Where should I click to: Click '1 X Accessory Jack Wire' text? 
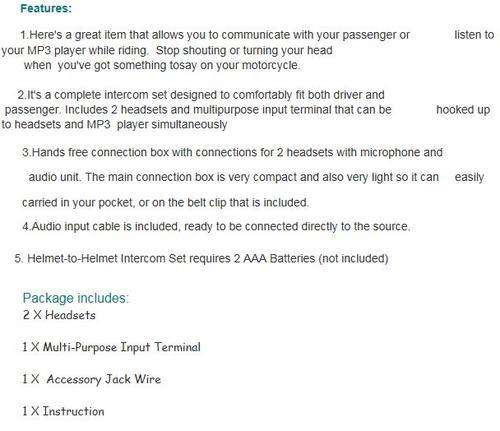pos(92,379)
